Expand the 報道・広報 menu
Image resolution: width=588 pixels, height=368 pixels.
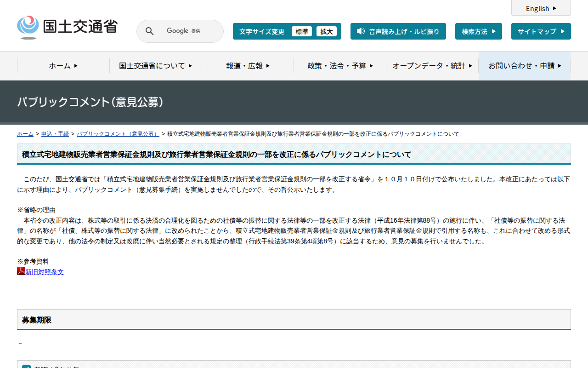click(248, 66)
